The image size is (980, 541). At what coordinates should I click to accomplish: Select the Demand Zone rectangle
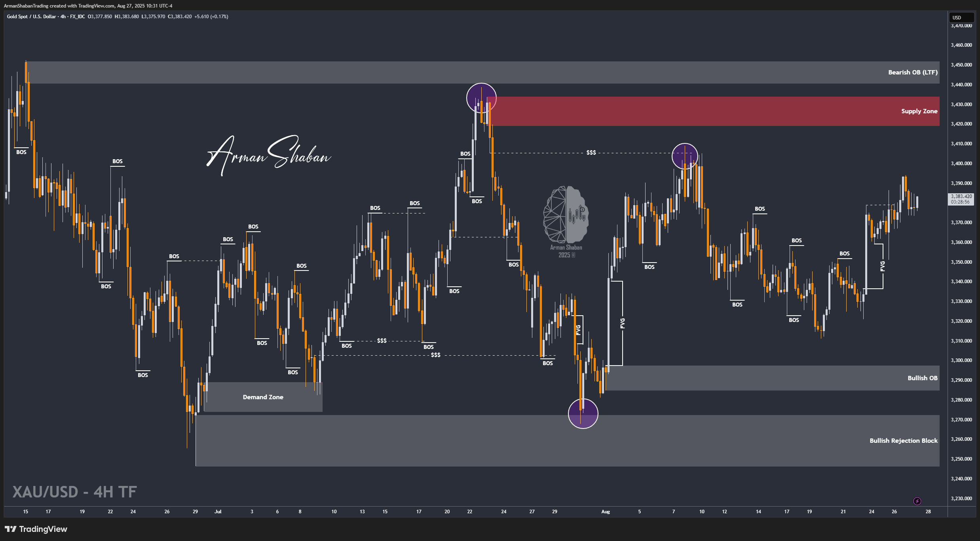[263, 397]
